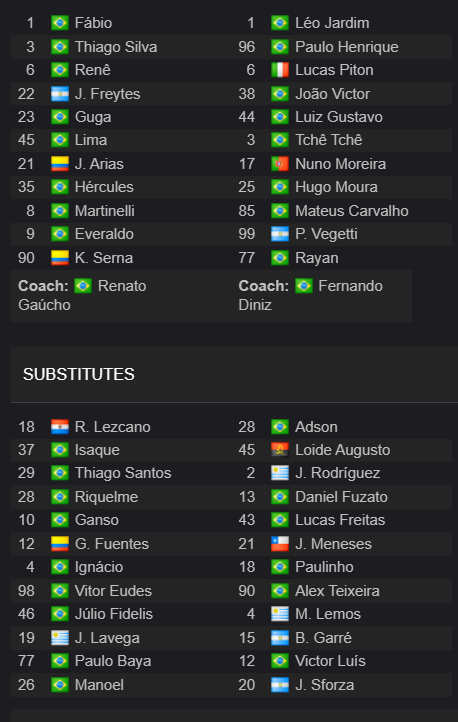Click the Colombia flag next to J. Arias
The height and width of the screenshot is (722, 458).
point(60,164)
